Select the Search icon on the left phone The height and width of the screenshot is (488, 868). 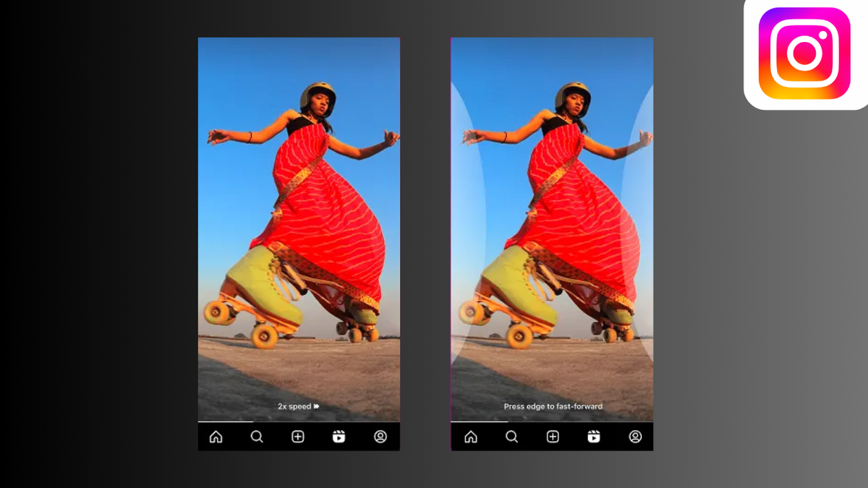click(256, 437)
